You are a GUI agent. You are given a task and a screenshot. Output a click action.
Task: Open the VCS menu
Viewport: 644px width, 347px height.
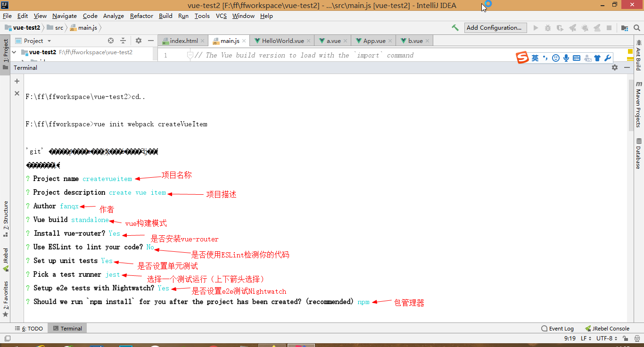(x=221, y=16)
